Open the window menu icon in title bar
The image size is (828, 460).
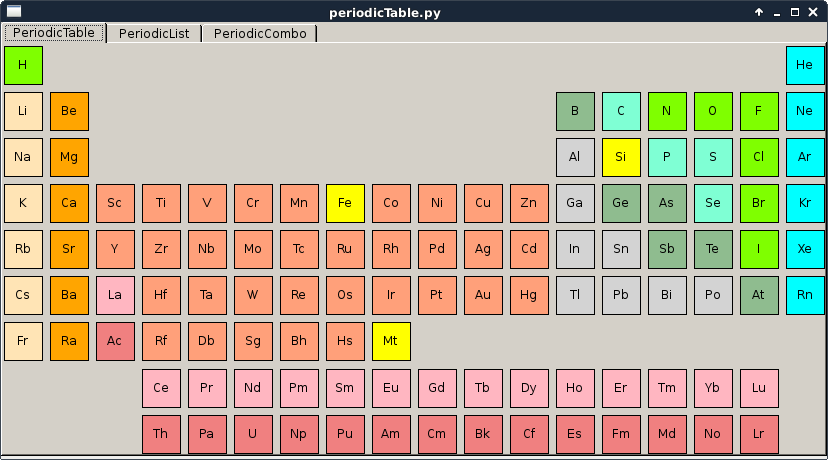[x=14, y=12]
